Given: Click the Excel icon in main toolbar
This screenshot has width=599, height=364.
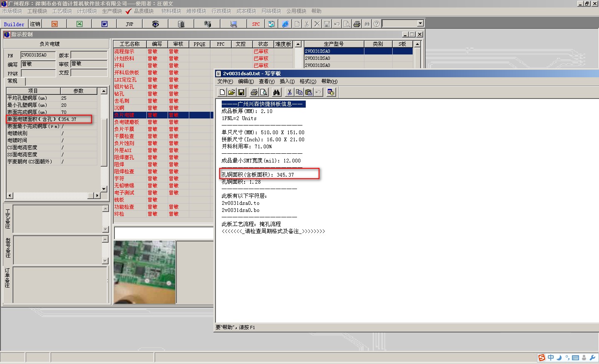Looking at the screenshot, I should [x=79, y=24].
